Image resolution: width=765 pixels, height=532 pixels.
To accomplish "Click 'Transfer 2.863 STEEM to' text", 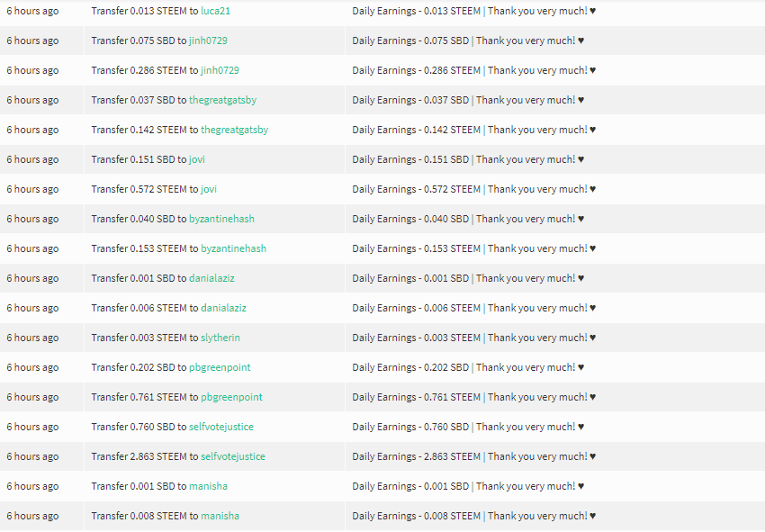I will tap(144, 456).
